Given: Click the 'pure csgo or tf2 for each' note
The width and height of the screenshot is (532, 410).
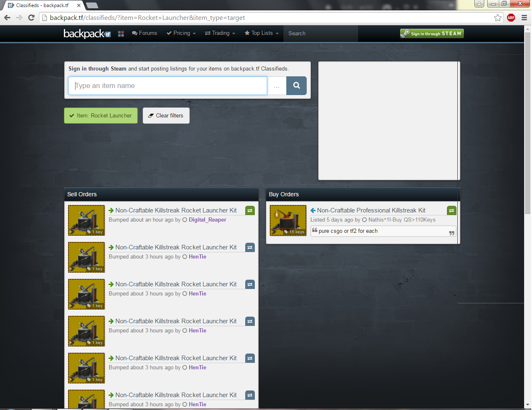Looking at the screenshot, I should click(348, 231).
